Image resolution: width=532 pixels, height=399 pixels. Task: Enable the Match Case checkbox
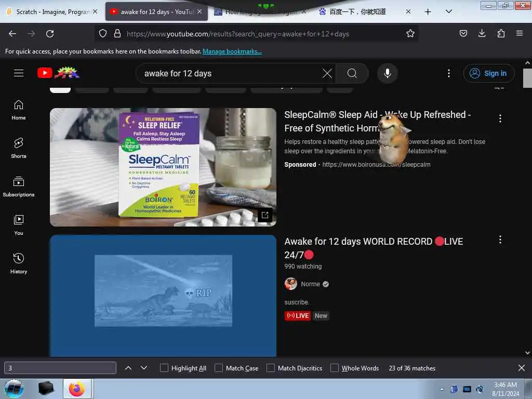(x=219, y=368)
